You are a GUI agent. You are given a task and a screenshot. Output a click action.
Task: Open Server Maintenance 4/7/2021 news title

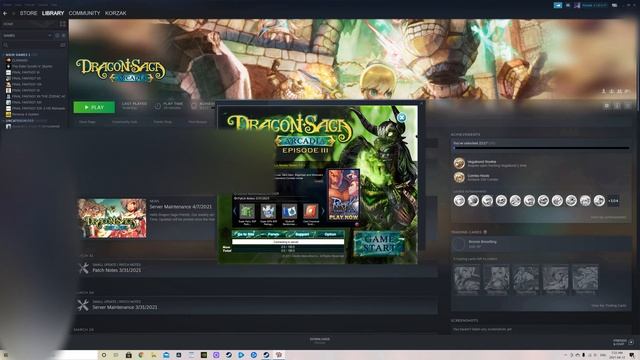(180, 207)
